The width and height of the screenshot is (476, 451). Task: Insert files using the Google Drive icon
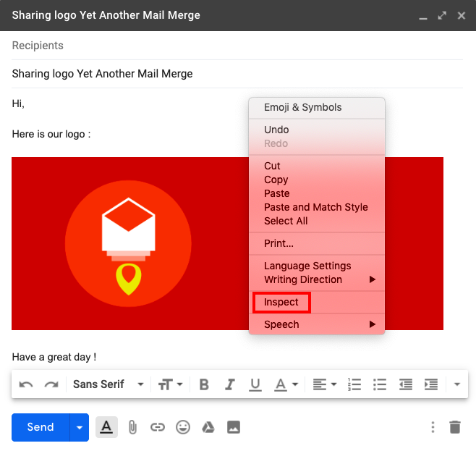point(208,427)
